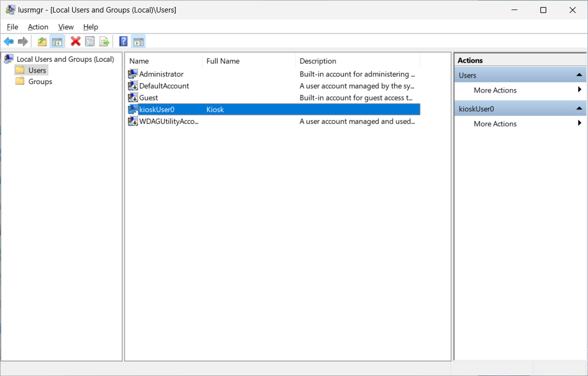Click the WDAGUtilityAccount user icon
The width and height of the screenshot is (588, 376).
[133, 121]
